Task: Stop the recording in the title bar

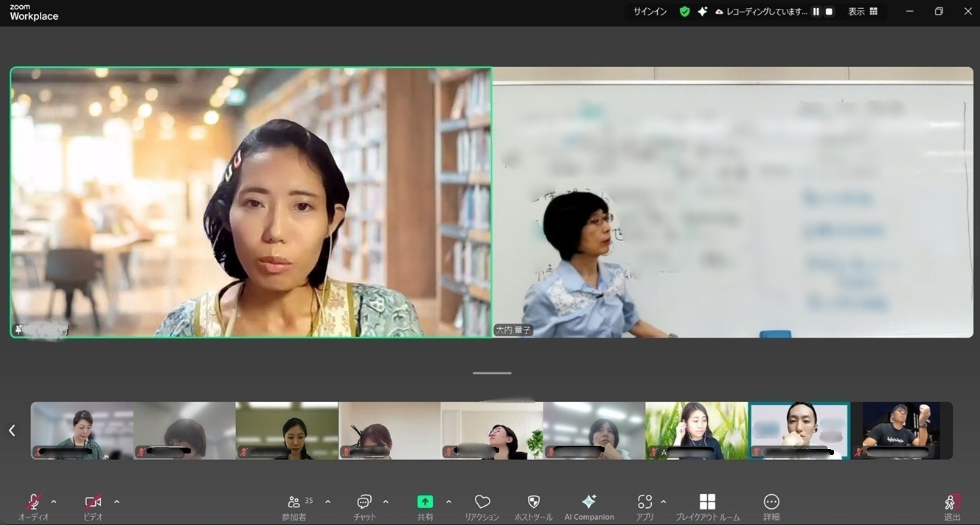Action: pyautogui.click(x=829, y=12)
